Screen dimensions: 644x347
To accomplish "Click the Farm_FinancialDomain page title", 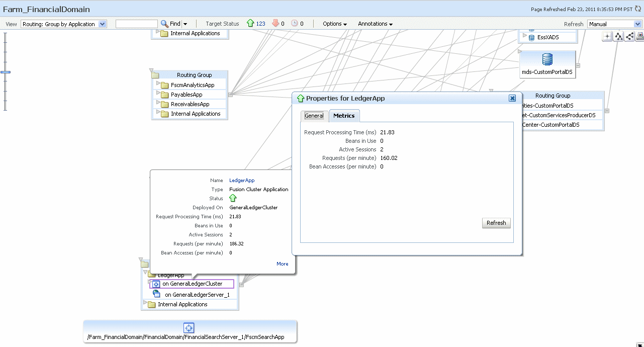I will pyautogui.click(x=47, y=9).
